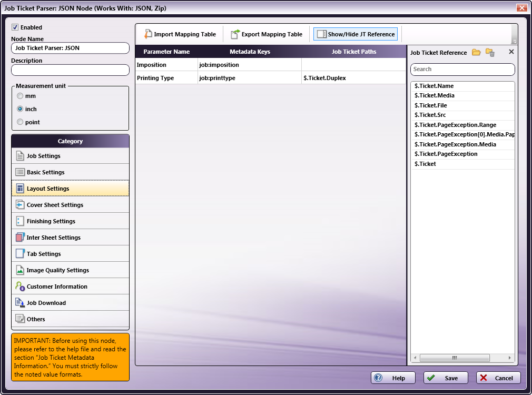This screenshot has height=395, width=532.
Task: Select the point measurement unit
Action: [20, 122]
